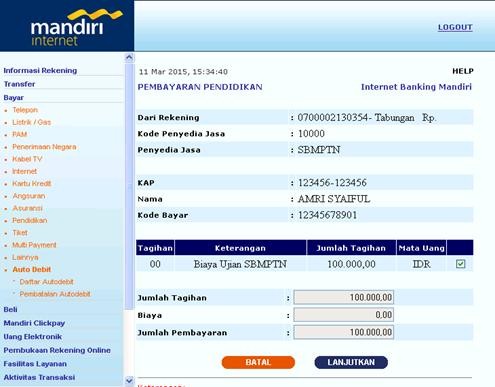
Task: Expand the Bayar menu section
Action: 14,98
